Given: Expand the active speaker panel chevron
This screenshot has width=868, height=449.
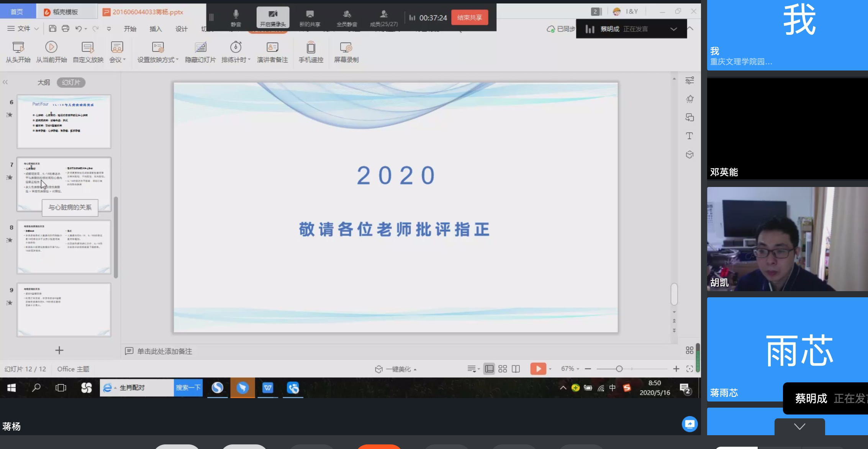Looking at the screenshot, I should (673, 29).
